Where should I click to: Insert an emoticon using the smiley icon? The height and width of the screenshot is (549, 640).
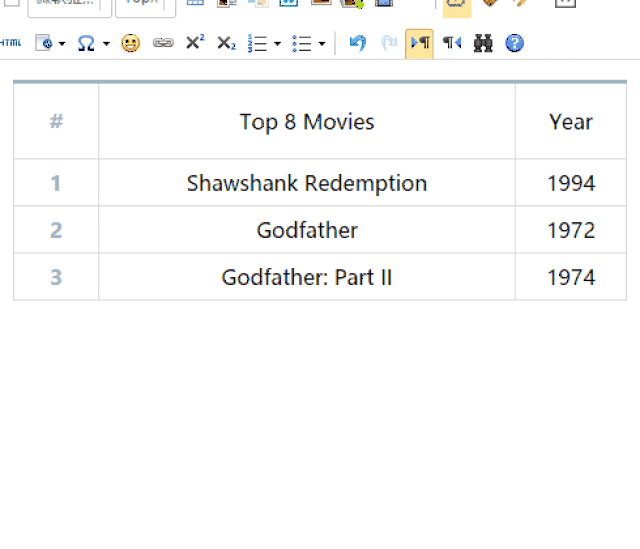pyautogui.click(x=130, y=43)
